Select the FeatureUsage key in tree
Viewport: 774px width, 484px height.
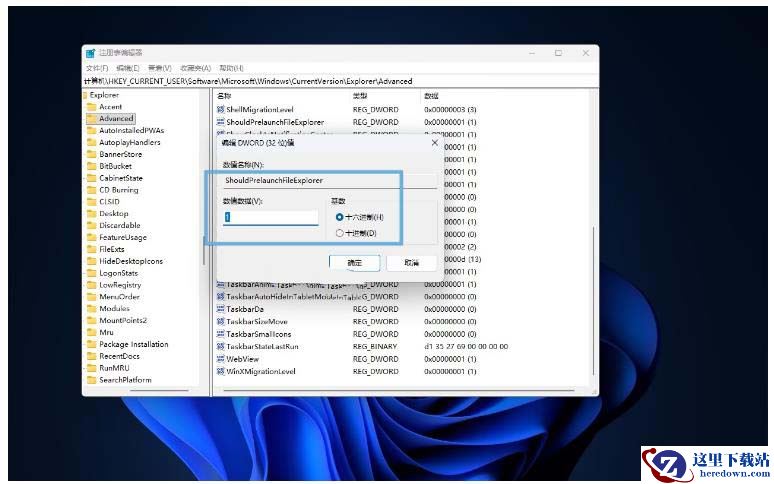click(x=122, y=237)
